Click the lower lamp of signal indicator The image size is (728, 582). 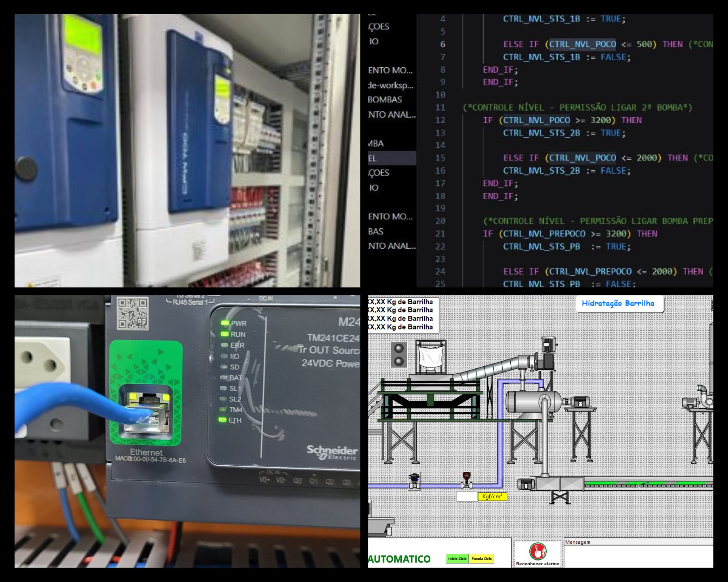tap(399, 361)
